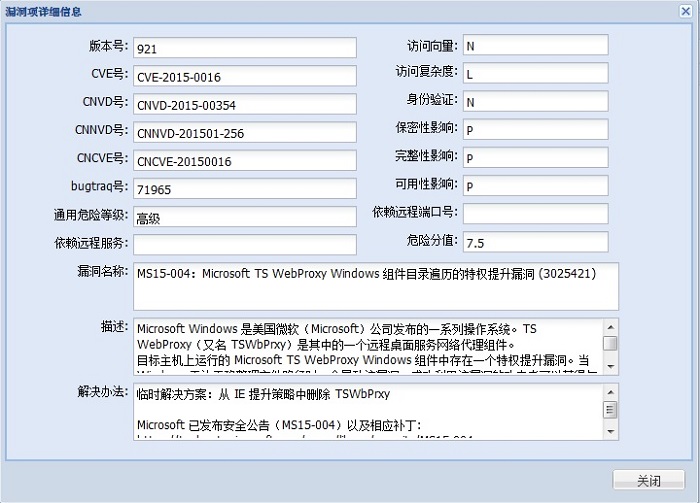Click the CNCVE号 label
Screen dimensions: 700x503
click(x=103, y=158)
